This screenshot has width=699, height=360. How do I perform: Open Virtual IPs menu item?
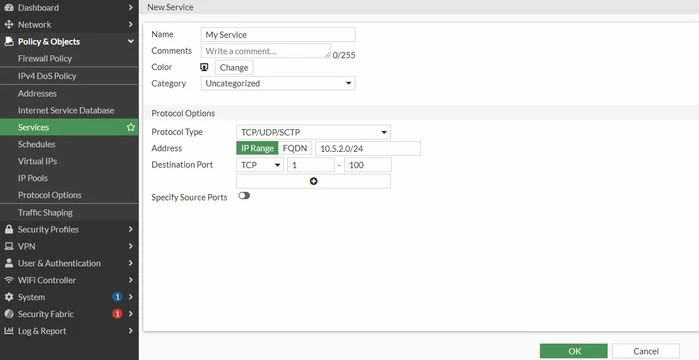69,161
